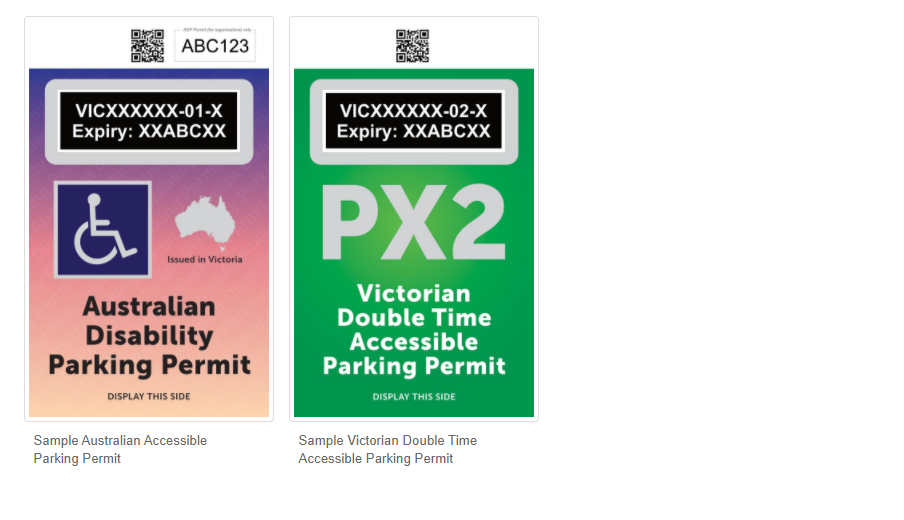Viewport: 904px width, 520px height.
Task: Click 'Issued in Victoria' text
Action: tap(205, 259)
